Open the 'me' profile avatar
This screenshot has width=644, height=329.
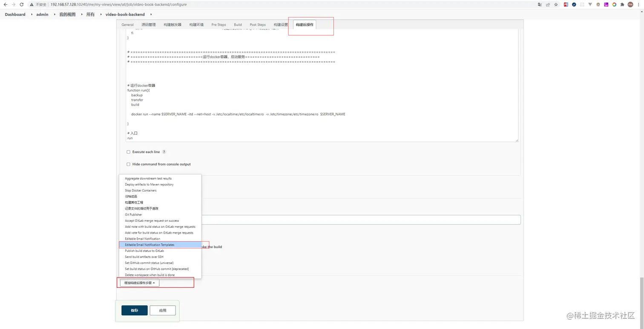[x=630, y=4]
